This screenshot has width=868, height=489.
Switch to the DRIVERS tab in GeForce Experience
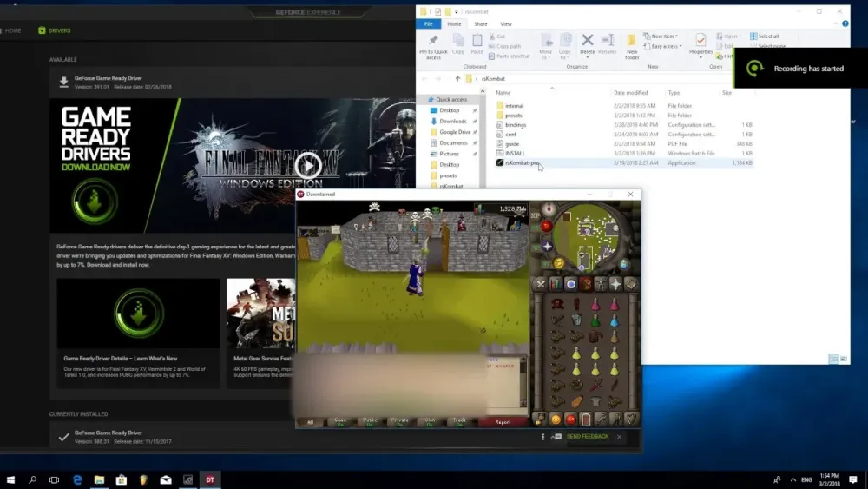point(54,30)
